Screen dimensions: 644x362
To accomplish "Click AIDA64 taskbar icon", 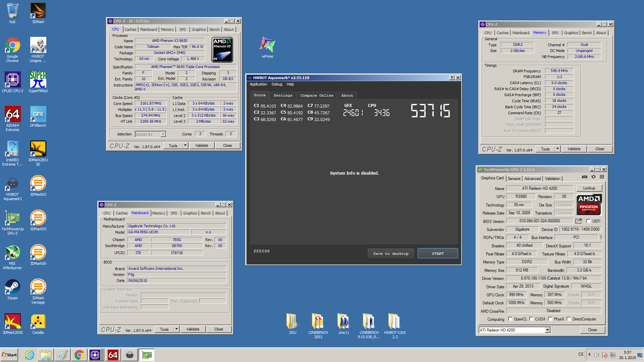I will [113, 355].
